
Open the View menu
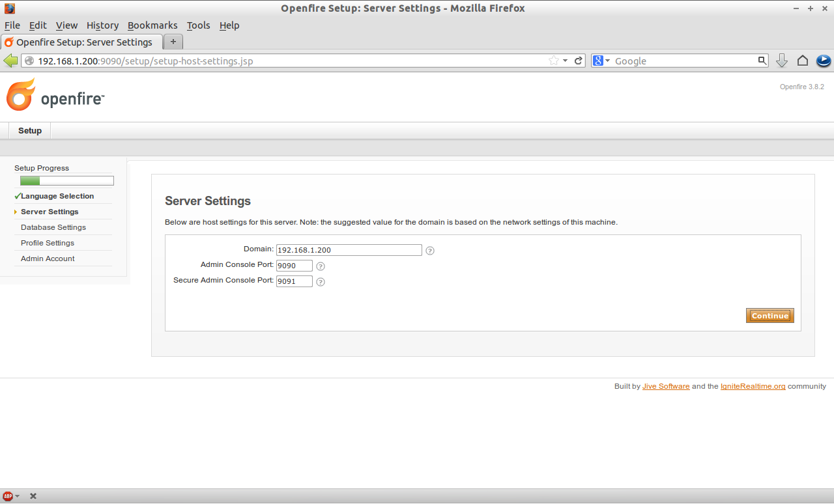point(66,25)
